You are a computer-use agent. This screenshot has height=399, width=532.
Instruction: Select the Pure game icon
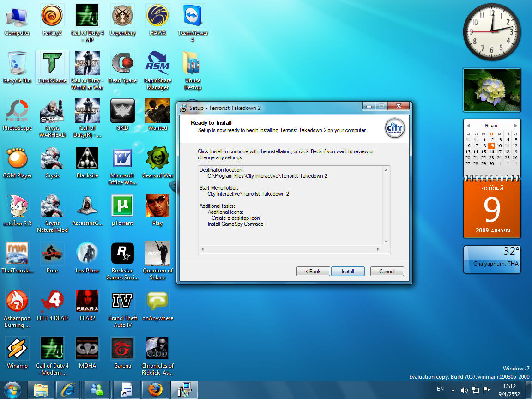click(x=52, y=258)
